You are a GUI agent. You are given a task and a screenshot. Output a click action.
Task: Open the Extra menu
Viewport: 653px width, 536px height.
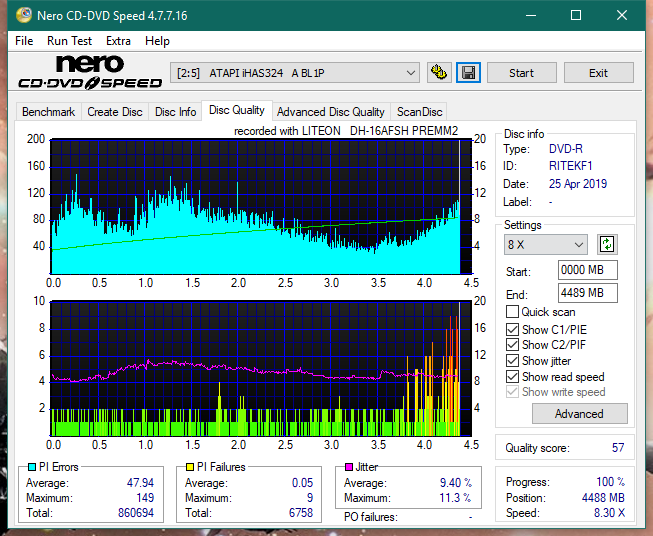pos(118,41)
